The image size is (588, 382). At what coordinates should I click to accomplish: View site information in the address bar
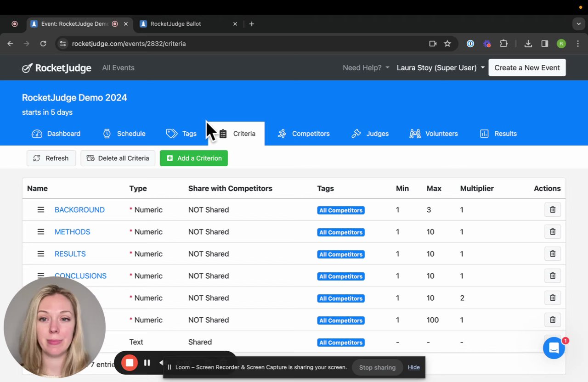[x=63, y=44]
